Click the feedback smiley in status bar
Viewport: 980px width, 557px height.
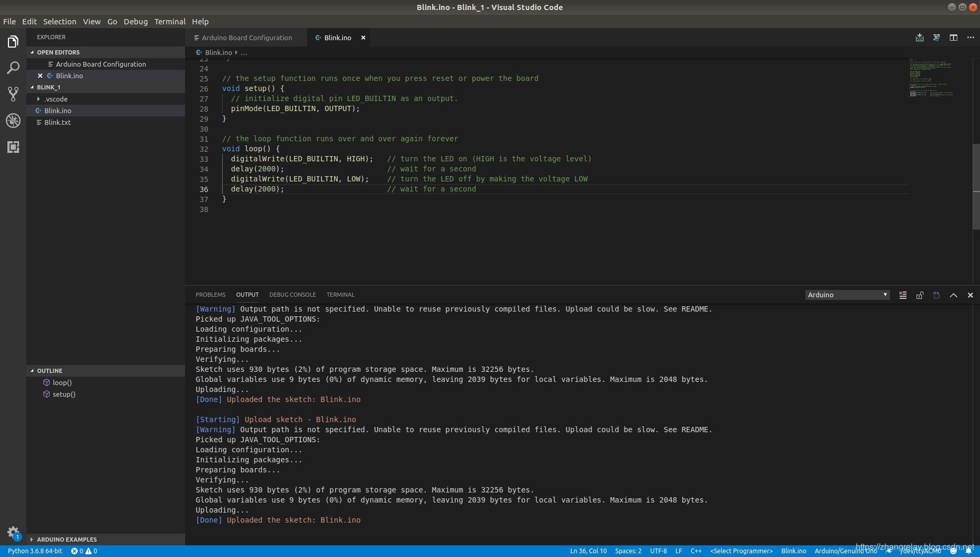pos(954,551)
